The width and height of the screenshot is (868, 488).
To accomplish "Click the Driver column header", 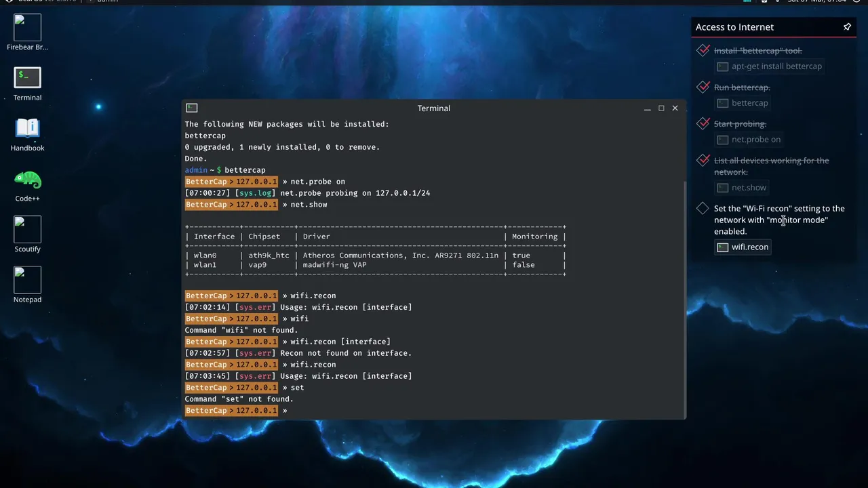I will click(x=316, y=237).
